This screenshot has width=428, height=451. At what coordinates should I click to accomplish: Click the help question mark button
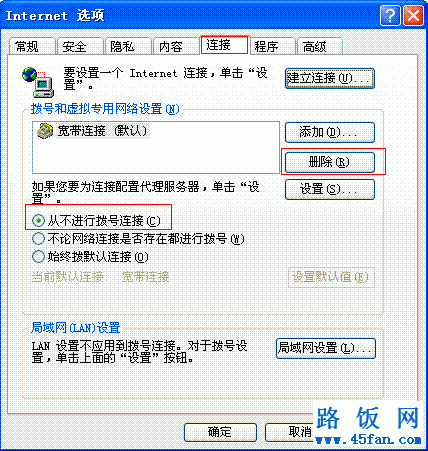tap(390, 15)
